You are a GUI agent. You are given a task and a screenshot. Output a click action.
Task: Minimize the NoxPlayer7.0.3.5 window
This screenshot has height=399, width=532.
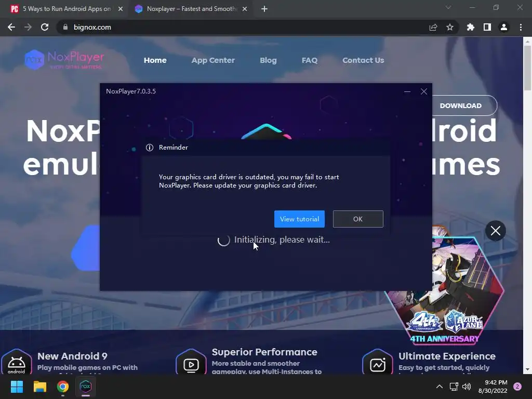pos(407,91)
